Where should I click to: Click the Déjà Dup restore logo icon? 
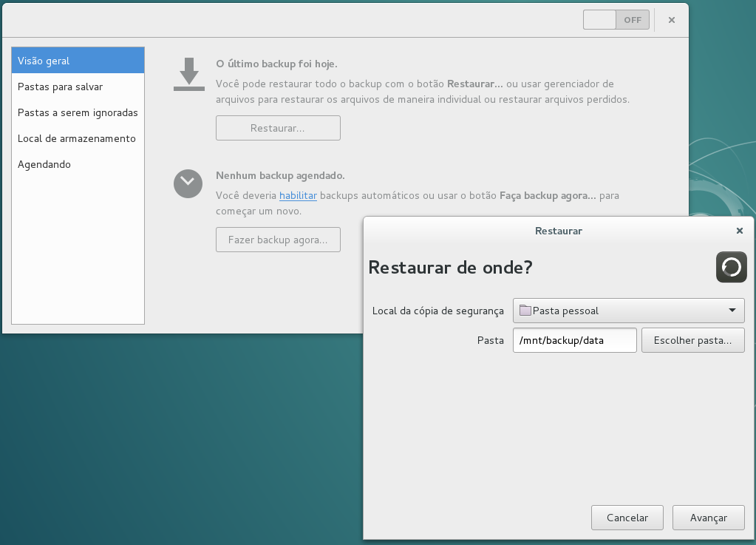731,267
